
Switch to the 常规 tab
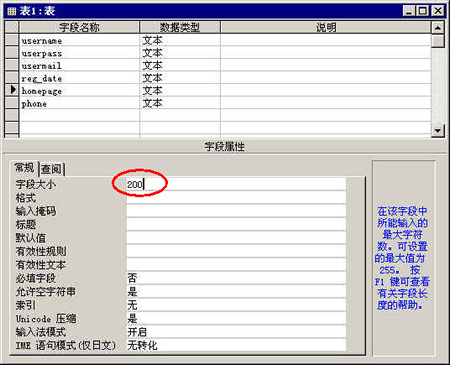coord(24,168)
